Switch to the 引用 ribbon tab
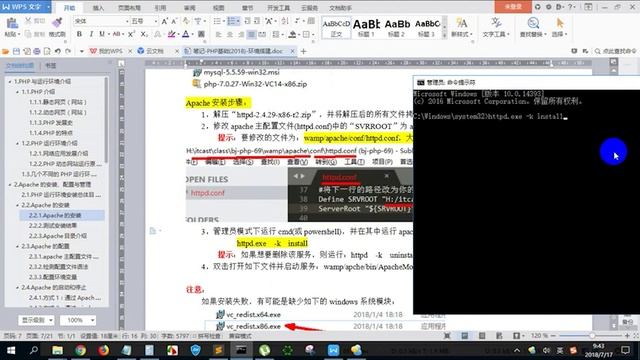Viewport: 640px width, 360px height. [160, 8]
